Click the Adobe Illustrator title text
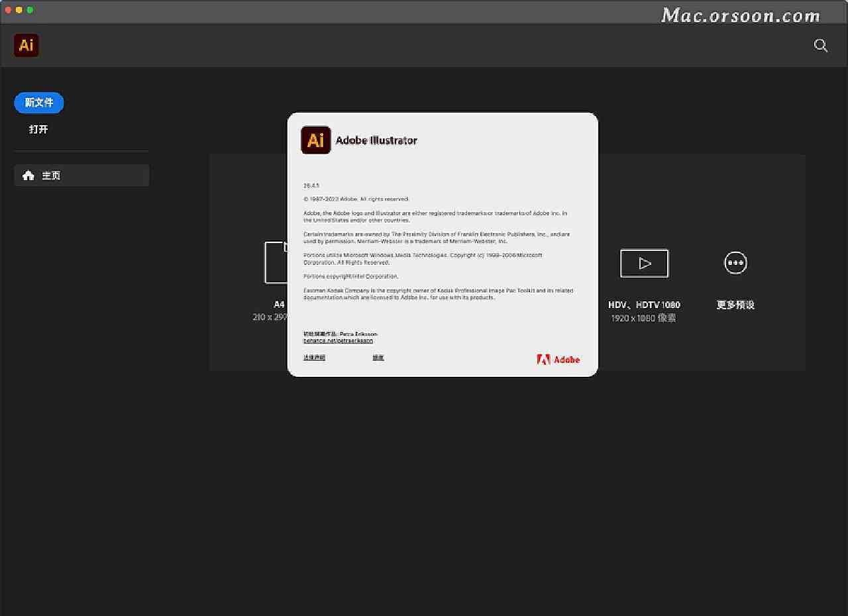The height and width of the screenshot is (616, 848). (x=376, y=140)
